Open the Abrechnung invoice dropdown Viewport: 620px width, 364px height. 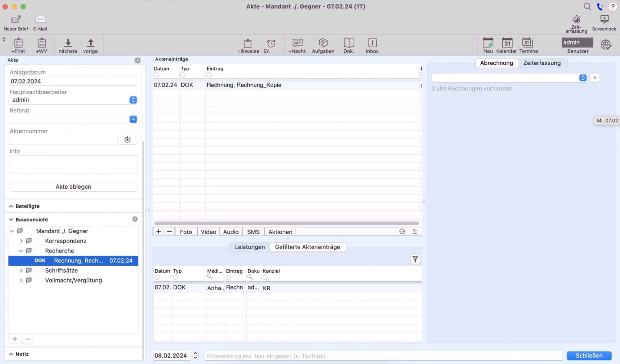583,78
